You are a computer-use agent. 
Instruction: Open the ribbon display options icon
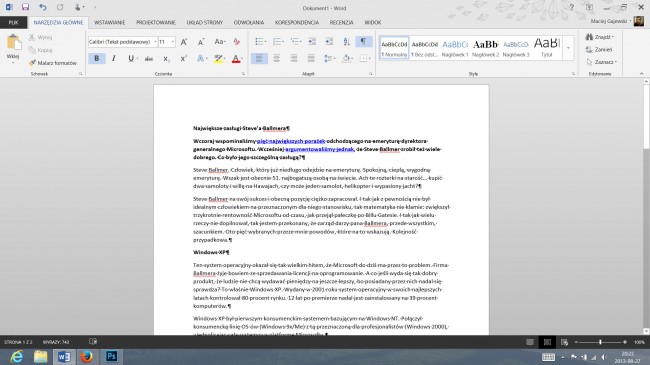589,7
